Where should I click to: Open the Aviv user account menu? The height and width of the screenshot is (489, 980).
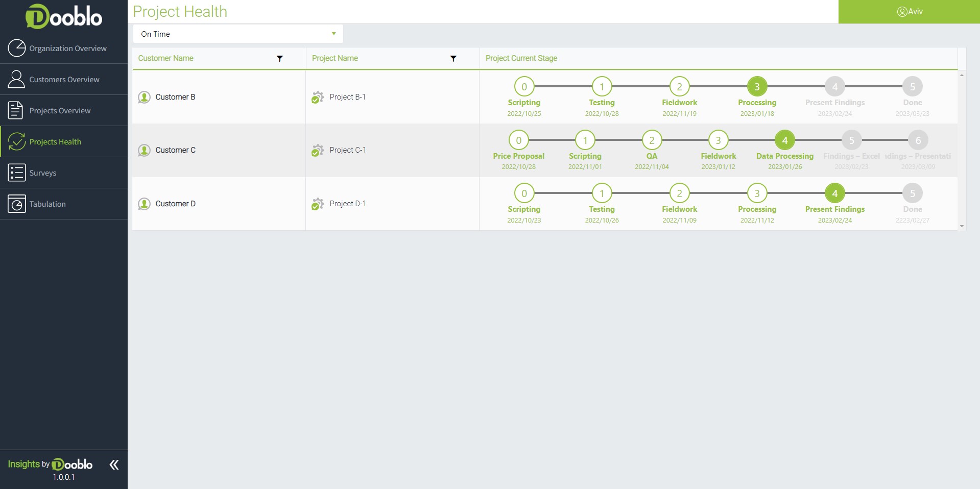tap(909, 12)
